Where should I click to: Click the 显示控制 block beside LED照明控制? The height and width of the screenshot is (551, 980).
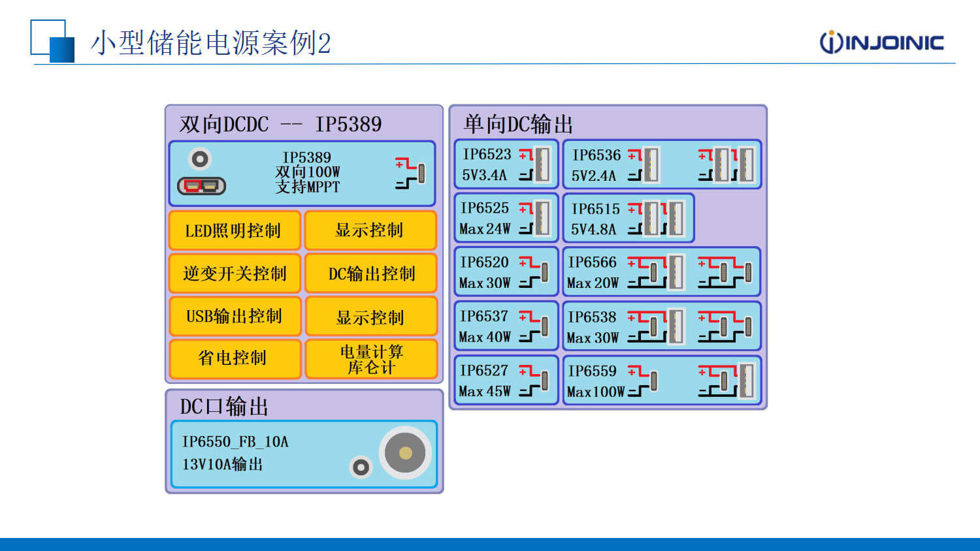click(371, 230)
